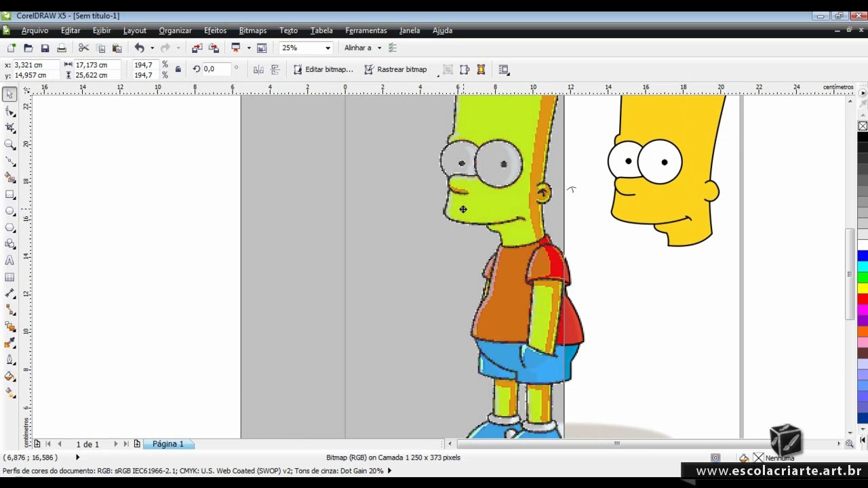Select the Dimension tool

coord(10,293)
